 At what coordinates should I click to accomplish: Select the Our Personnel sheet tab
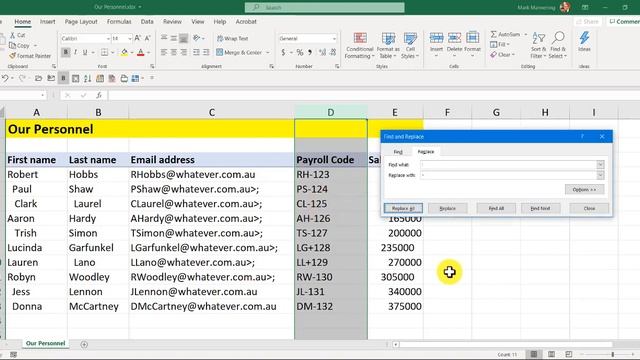point(45,343)
